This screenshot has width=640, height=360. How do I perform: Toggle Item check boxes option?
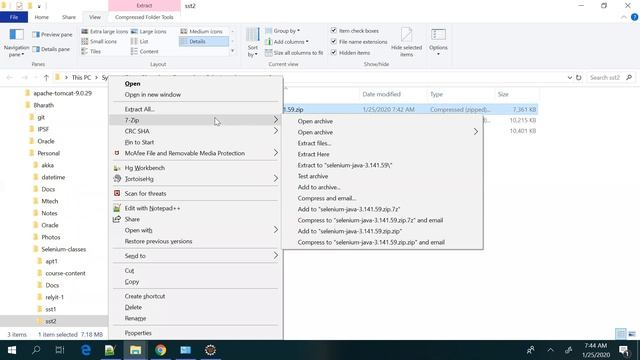tap(333, 31)
